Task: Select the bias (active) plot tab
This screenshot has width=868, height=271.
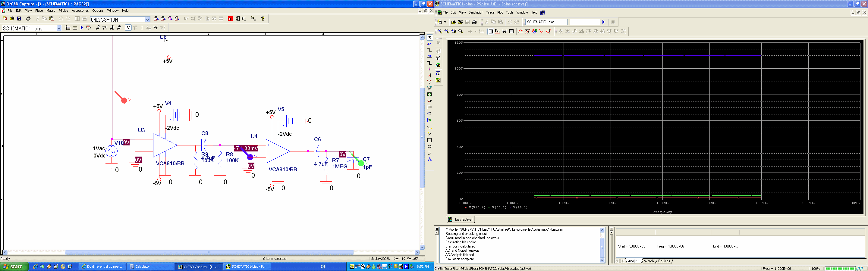Action: (x=461, y=220)
